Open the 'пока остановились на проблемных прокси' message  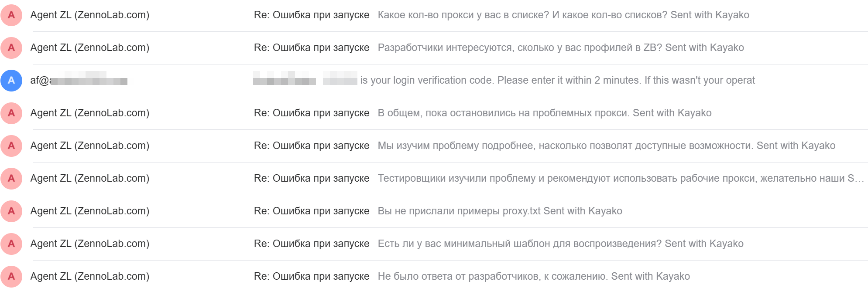pos(544,113)
